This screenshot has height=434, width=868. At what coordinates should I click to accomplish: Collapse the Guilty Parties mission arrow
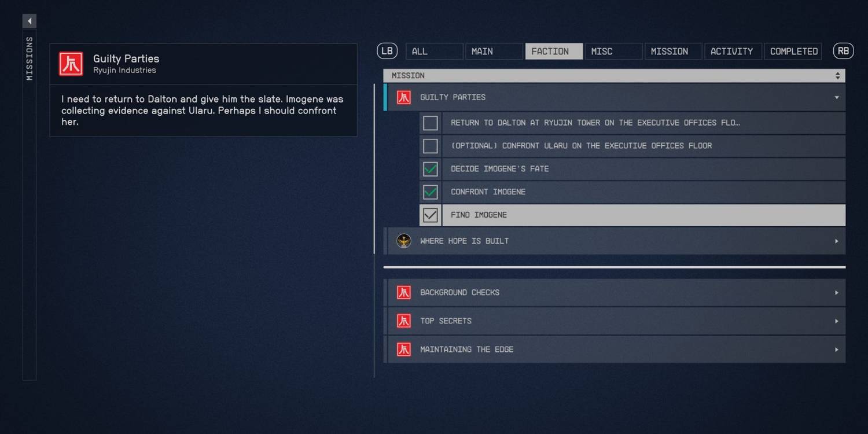tap(836, 97)
